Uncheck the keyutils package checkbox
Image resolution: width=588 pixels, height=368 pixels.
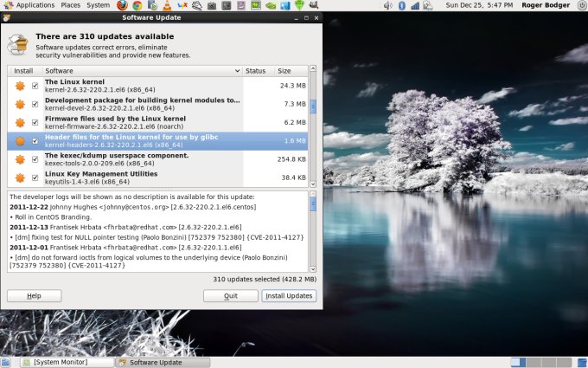35,178
